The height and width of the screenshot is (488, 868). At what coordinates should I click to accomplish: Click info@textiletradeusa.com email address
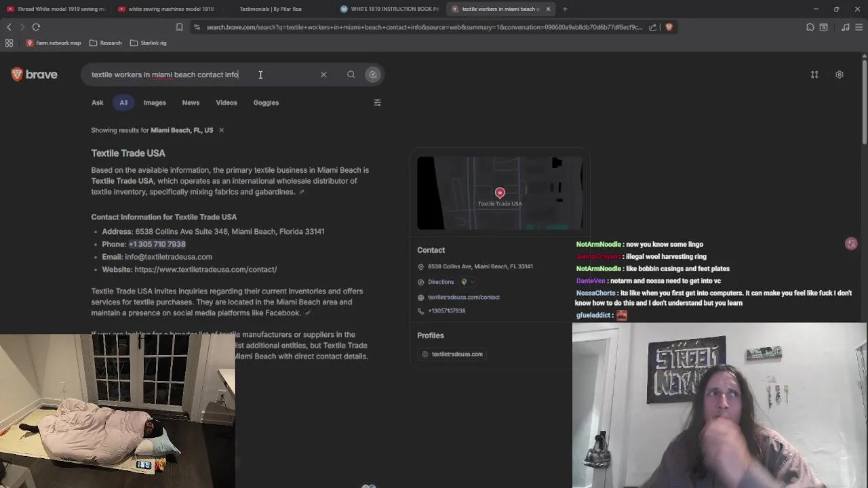(168, 257)
